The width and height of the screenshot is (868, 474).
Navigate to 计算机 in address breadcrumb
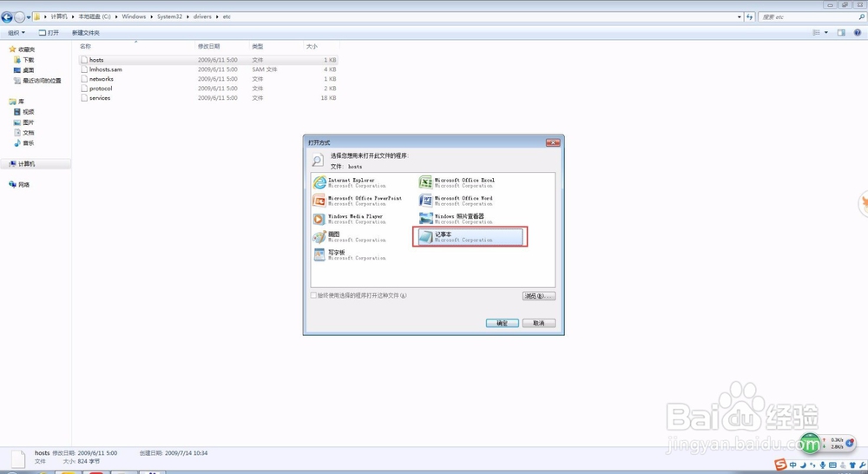pyautogui.click(x=59, y=17)
